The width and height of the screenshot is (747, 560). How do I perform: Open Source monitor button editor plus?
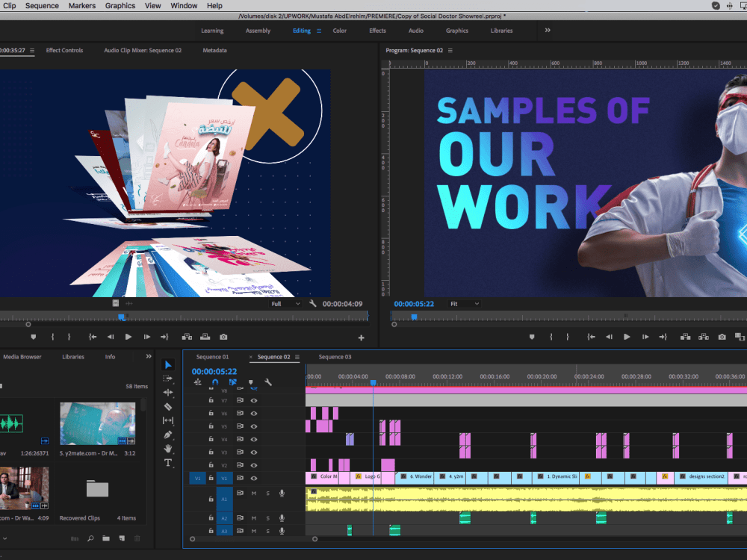pyautogui.click(x=361, y=337)
